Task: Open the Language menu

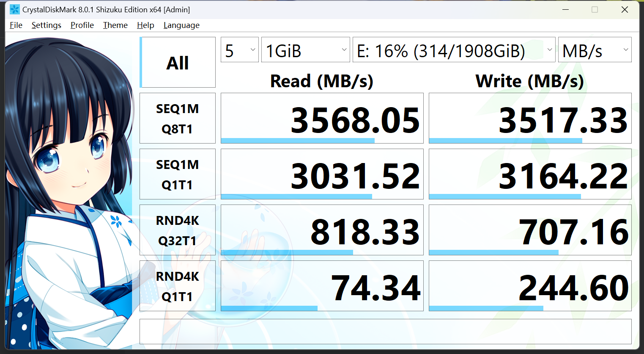Action: pyautogui.click(x=181, y=25)
